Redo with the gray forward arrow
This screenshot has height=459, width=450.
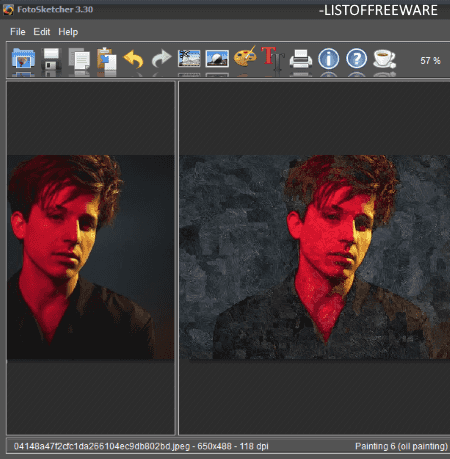(161, 59)
